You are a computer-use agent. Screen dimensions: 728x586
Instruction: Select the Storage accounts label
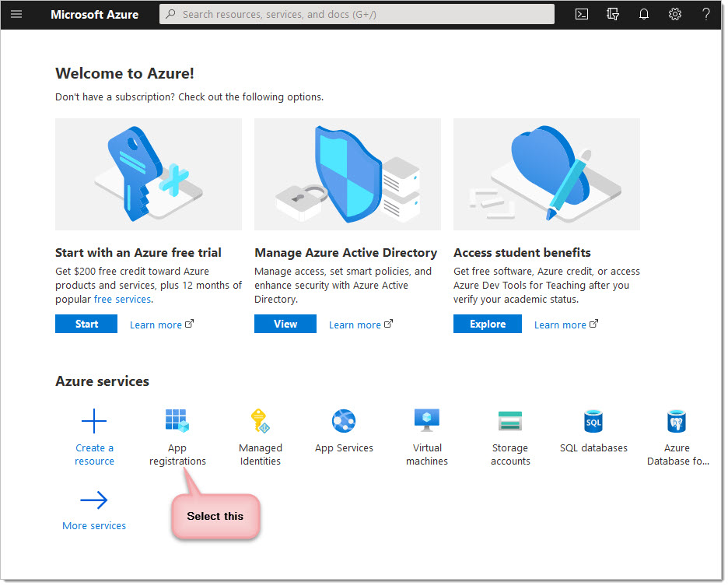pyautogui.click(x=510, y=454)
